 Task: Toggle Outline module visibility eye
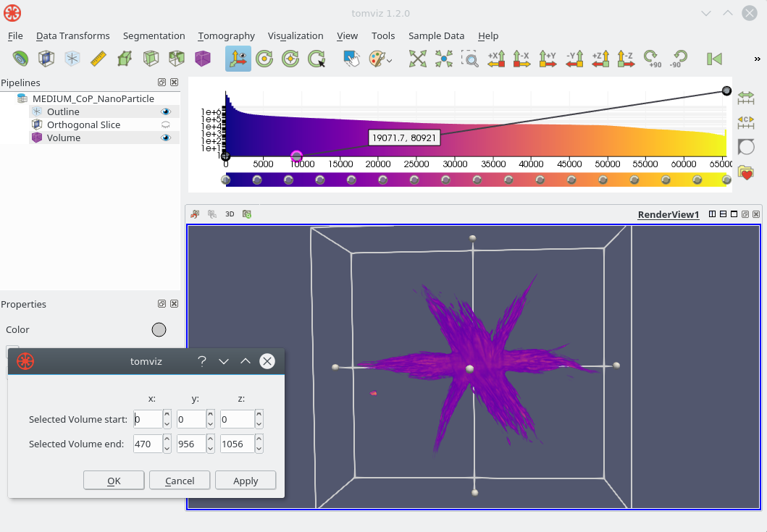point(166,111)
